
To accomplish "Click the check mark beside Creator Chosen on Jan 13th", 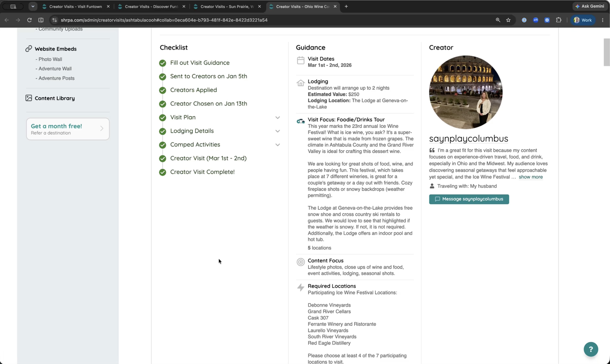I will (162, 104).
